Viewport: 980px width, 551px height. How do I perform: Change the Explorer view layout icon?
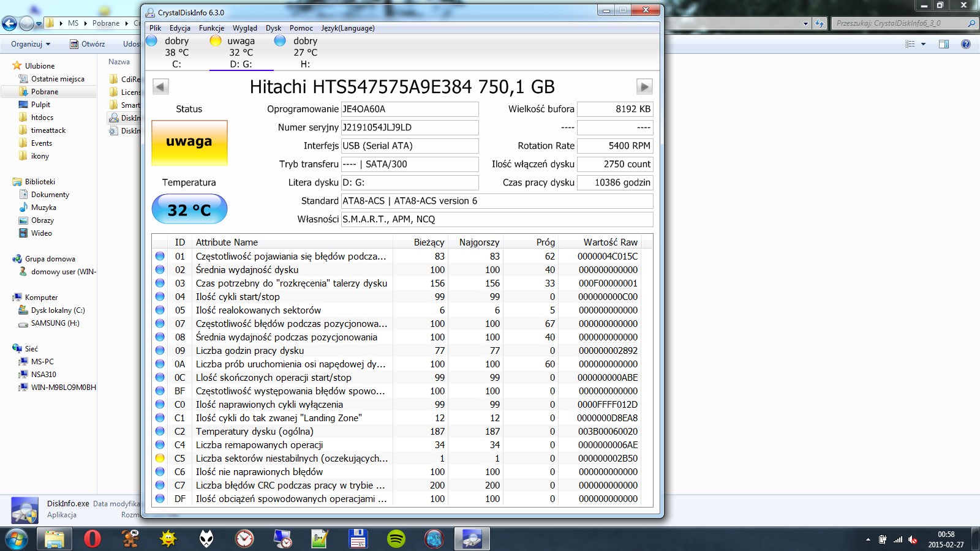(910, 44)
